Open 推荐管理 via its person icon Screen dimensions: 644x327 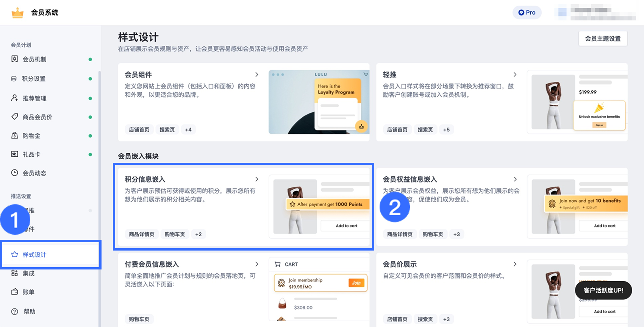pos(14,98)
